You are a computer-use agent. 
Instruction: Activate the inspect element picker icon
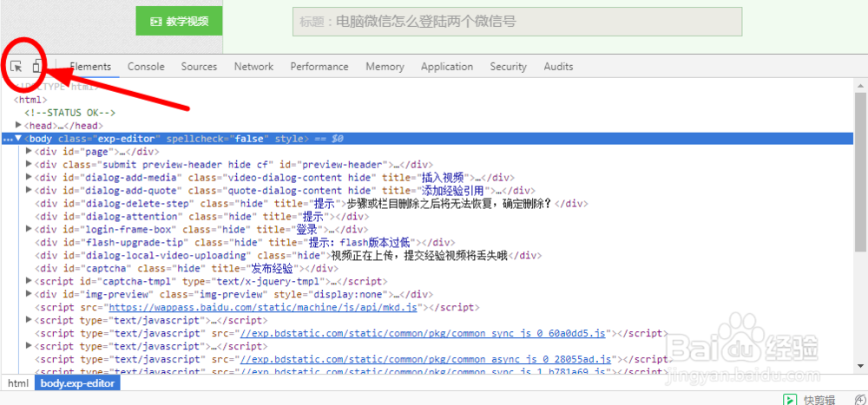(16, 66)
